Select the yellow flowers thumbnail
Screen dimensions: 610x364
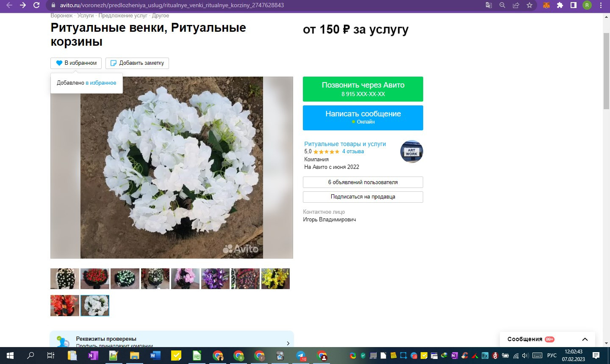(x=275, y=279)
